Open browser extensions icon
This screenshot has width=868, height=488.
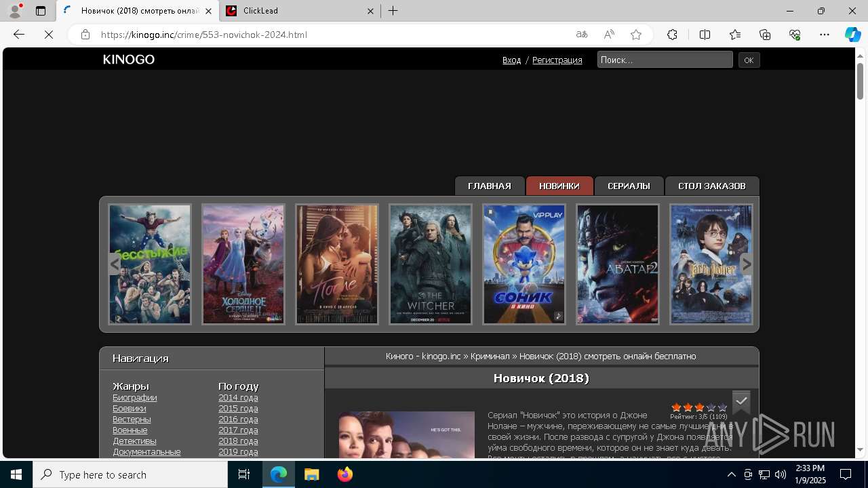tap(672, 35)
